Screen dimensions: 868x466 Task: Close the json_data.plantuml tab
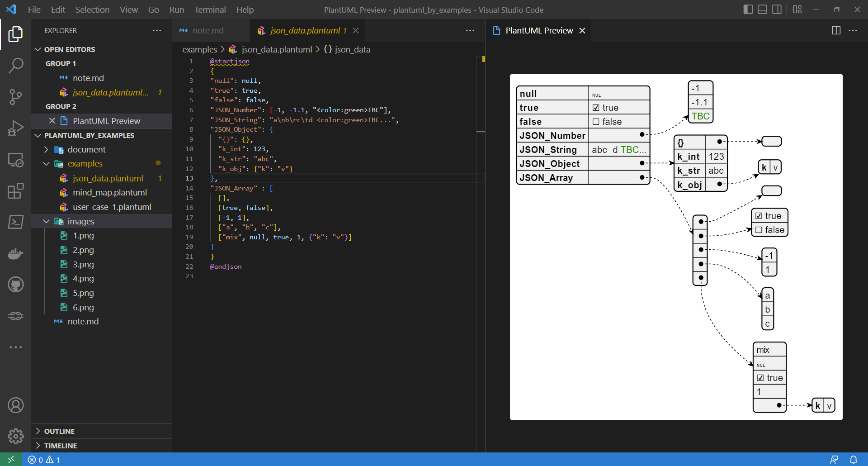(x=356, y=30)
